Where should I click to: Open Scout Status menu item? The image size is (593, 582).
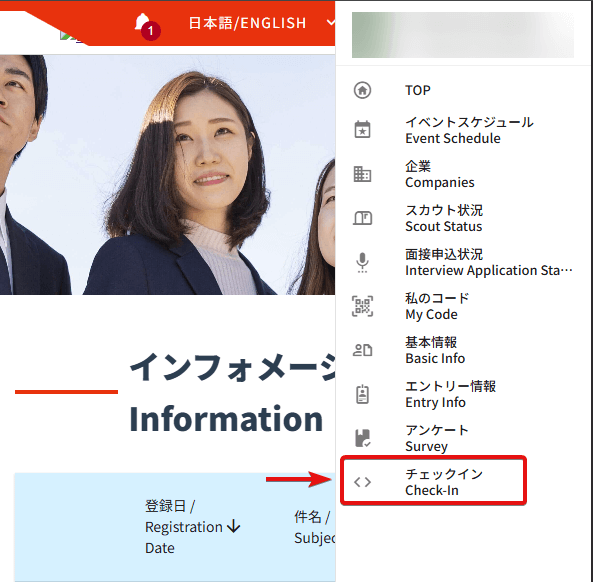tap(444, 218)
